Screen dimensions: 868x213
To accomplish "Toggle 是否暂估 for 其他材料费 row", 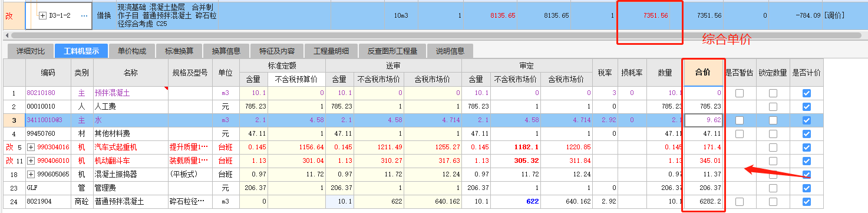I will click(740, 134).
